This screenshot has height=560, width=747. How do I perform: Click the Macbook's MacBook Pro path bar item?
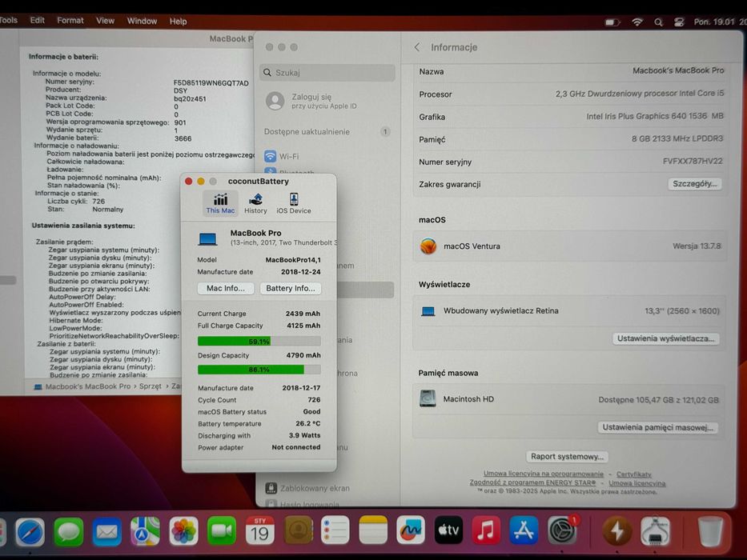pos(82,386)
